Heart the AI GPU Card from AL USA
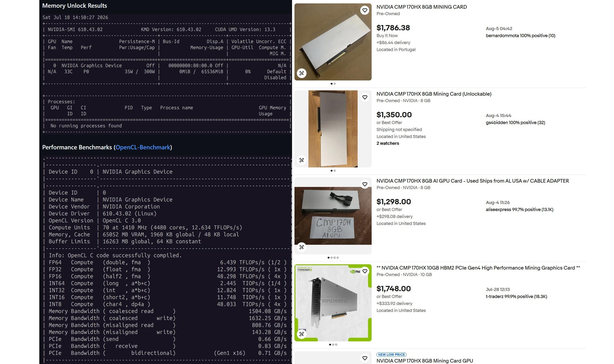This screenshot has height=364, width=614. [x=365, y=184]
